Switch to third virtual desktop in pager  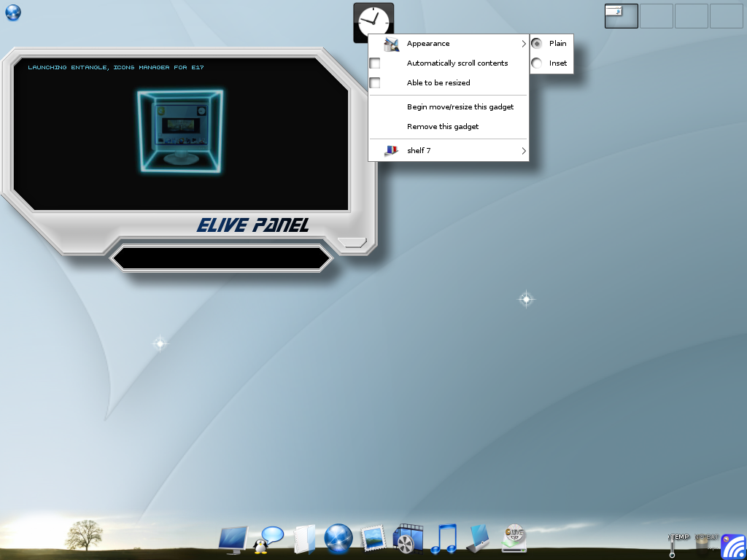point(691,16)
